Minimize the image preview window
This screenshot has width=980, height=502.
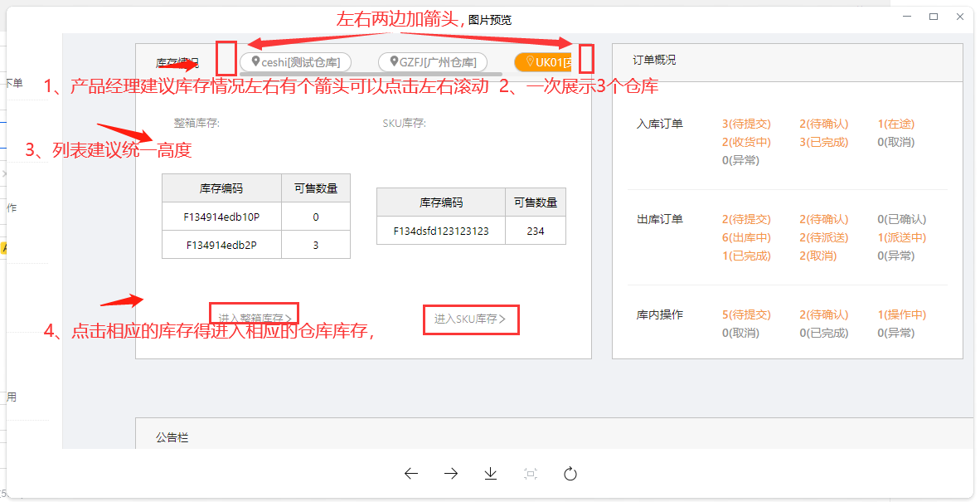(908, 17)
